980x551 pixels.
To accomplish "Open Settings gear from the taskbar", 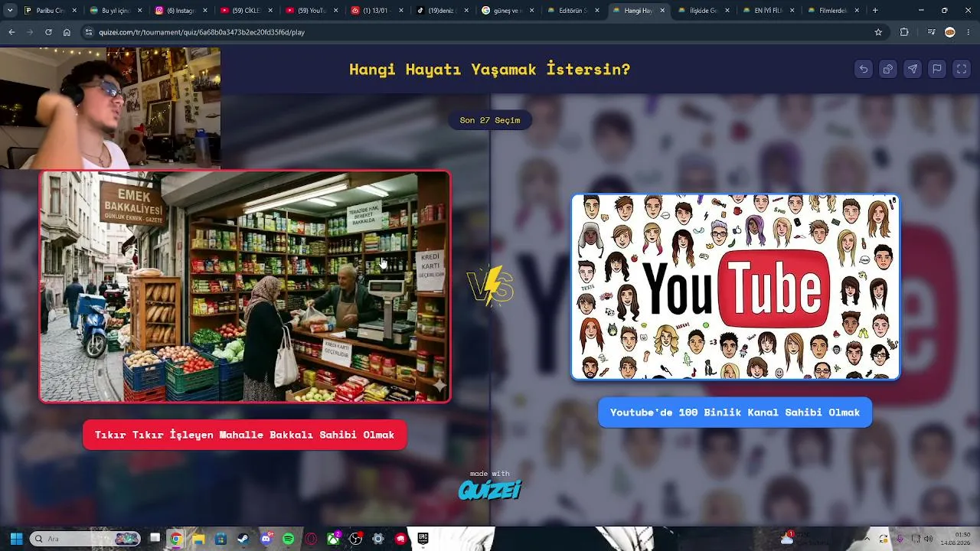I will [x=378, y=539].
